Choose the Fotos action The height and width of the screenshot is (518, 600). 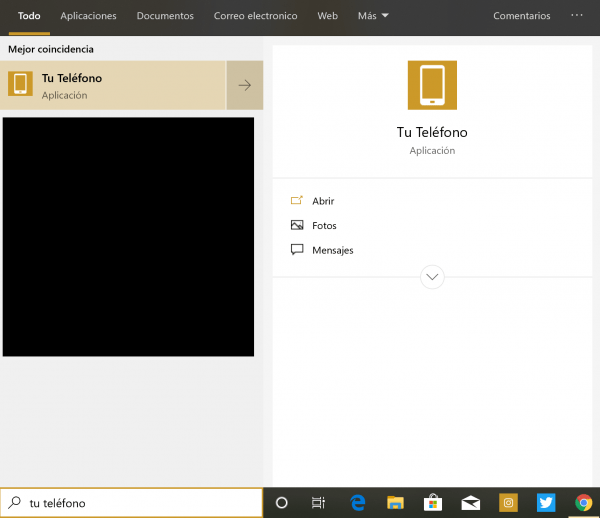pyautogui.click(x=324, y=225)
